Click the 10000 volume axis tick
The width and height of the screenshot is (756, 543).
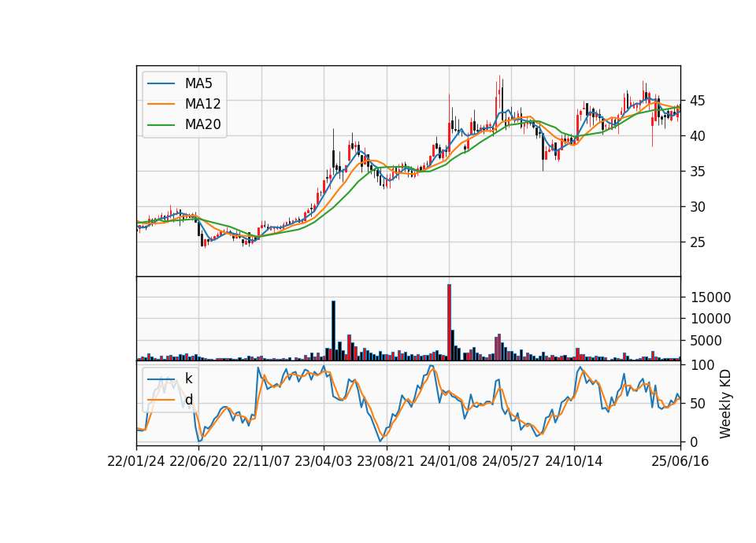click(x=710, y=319)
